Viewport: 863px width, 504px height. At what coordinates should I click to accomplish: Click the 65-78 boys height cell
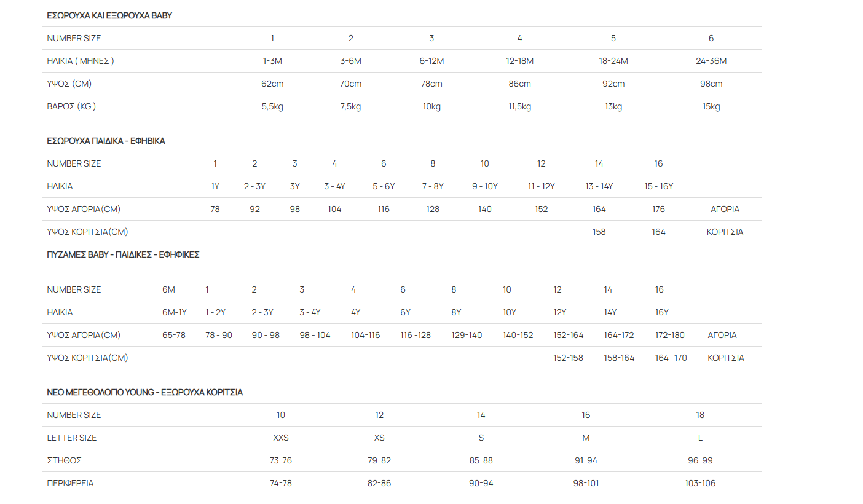(x=174, y=335)
